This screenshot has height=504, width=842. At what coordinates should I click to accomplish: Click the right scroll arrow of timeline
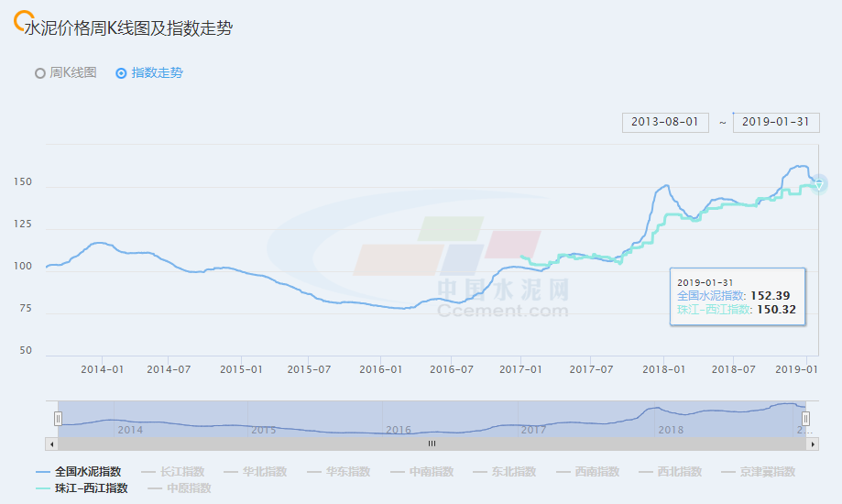click(812, 444)
